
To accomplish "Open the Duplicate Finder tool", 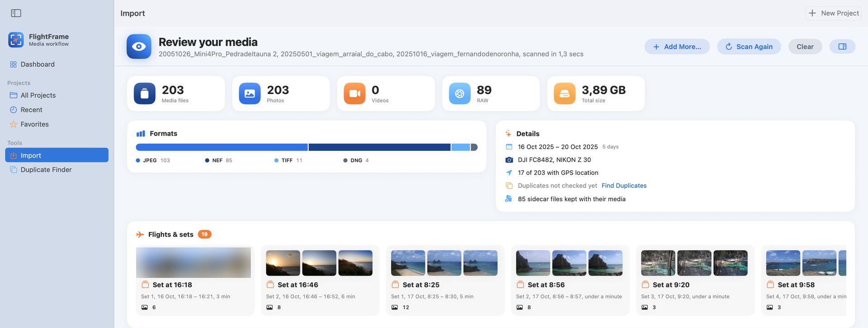I will (x=57, y=170).
